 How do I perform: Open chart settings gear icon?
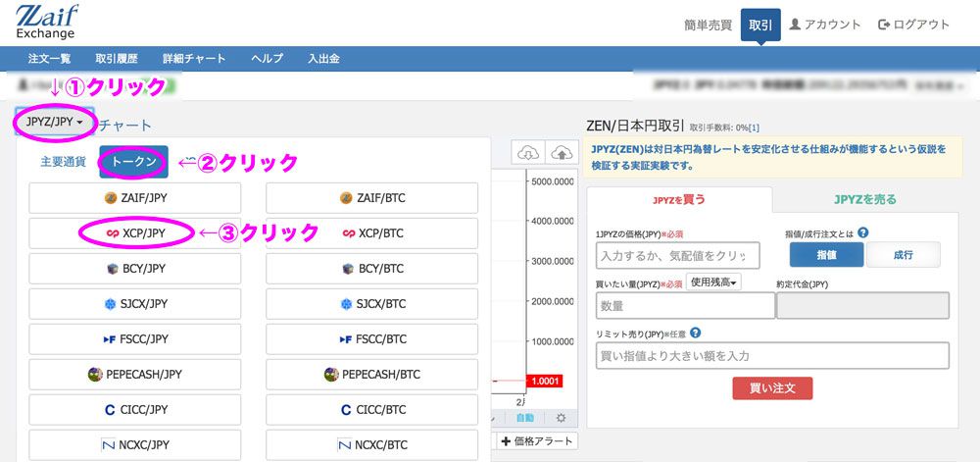(561, 418)
